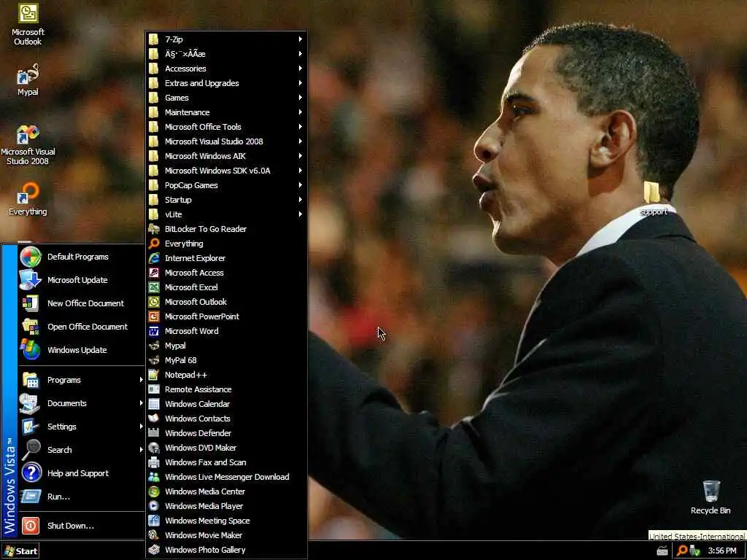Launch Microsoft Excel

click(226, 287)
